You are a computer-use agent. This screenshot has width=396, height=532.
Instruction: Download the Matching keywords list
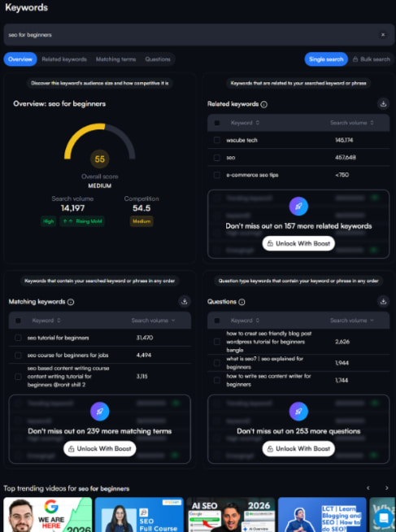click(185, 301)
